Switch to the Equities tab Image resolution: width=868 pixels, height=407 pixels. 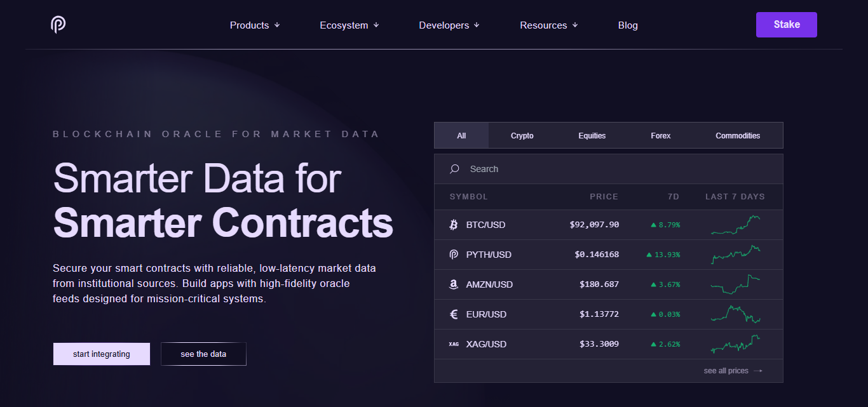point(592,136)
